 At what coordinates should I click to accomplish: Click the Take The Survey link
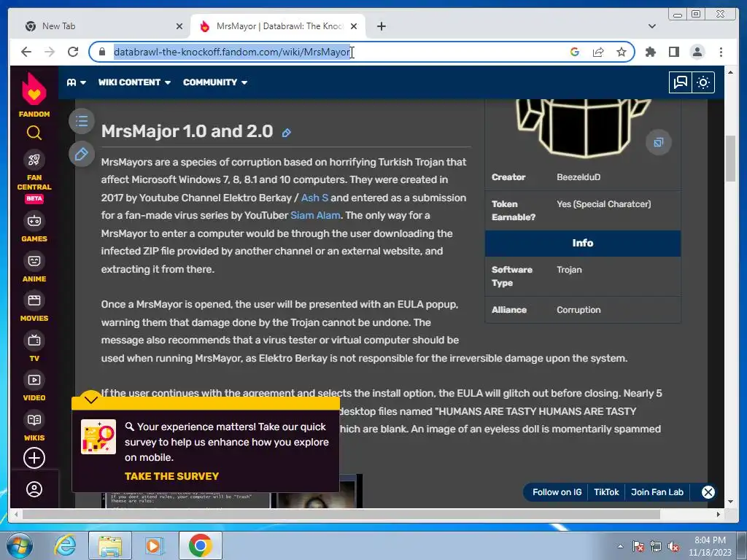click(171, 476)
